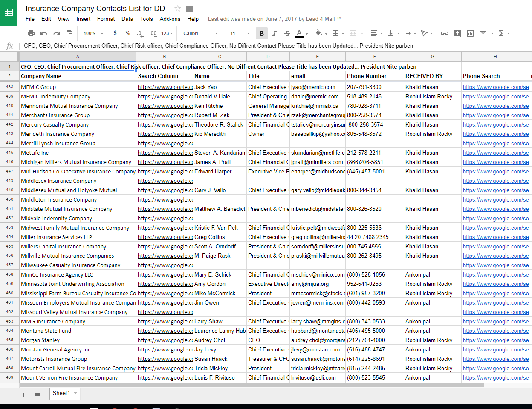The width and height of the screenshot is (532, 409).
Task: Toggle Strikethrough formatting button
Action: (x=287, y=33)
